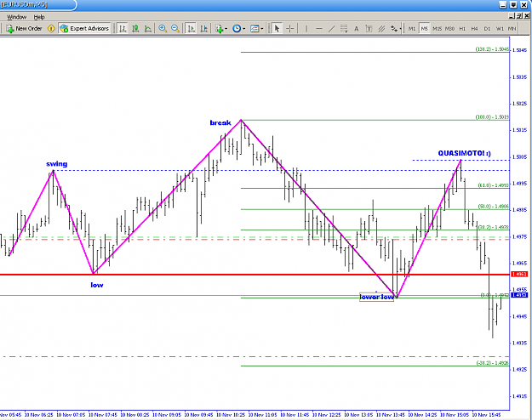Click the Fibonacci 138.2 level label
Viewport: 532px width, 420px height.
[x=492, y=49]
